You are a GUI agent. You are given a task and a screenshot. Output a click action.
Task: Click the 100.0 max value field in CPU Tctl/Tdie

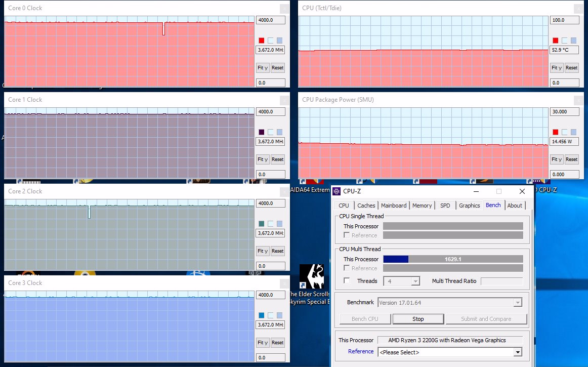click(x=564, y=20)
